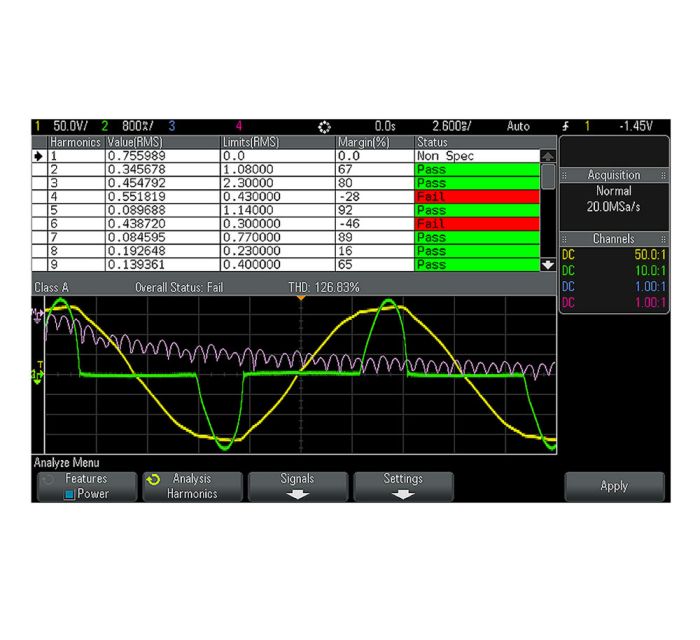This screenshot has width=700, height=640.
Task: Select the channel 4 indicator in top bar
Action: [x=239, y=126]
